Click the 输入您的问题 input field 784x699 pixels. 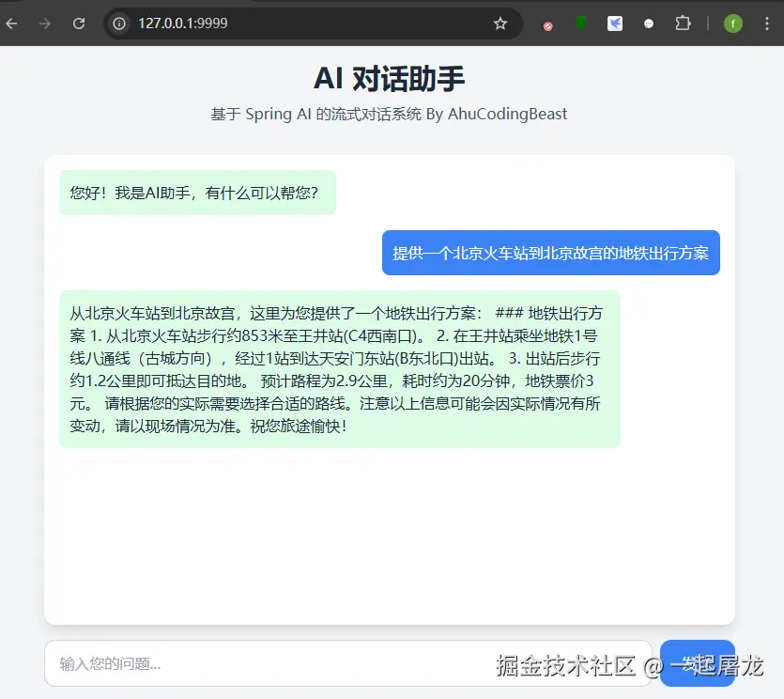click(x=348, y=663)
